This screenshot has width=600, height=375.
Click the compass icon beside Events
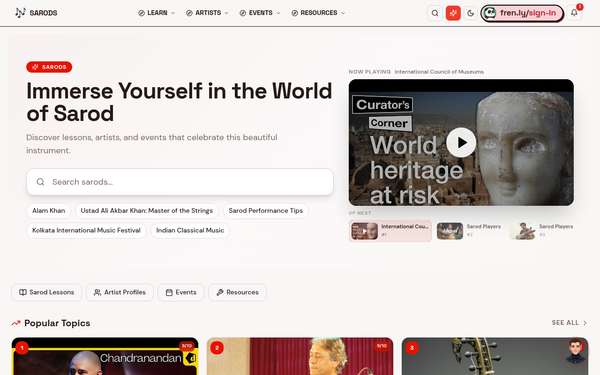click(x=243, y=13)
